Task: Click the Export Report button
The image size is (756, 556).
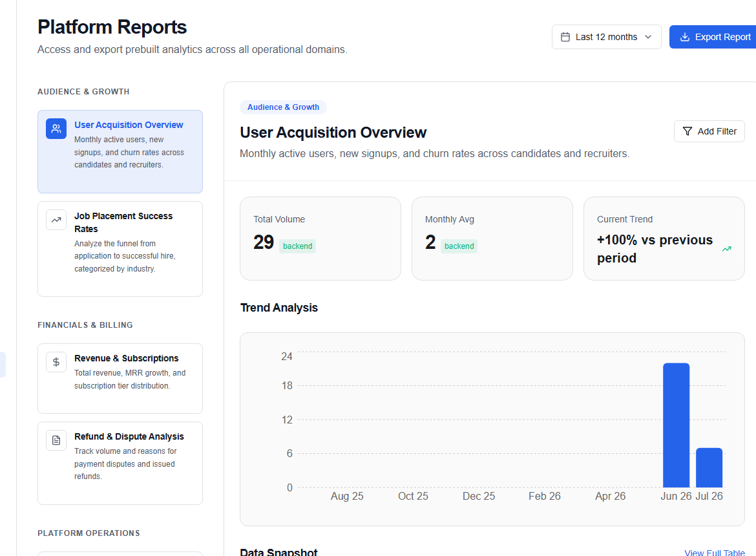Action: 713,37
